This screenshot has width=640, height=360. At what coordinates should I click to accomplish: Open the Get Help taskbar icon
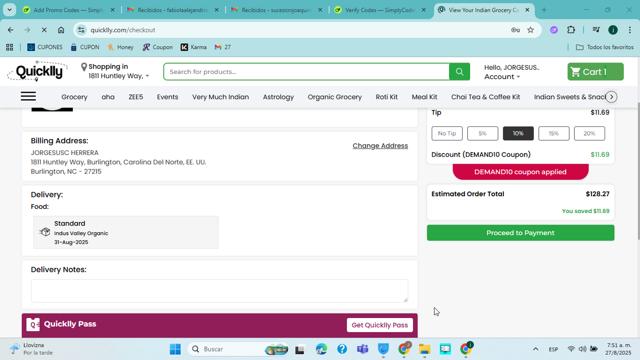tap(342, 349)
